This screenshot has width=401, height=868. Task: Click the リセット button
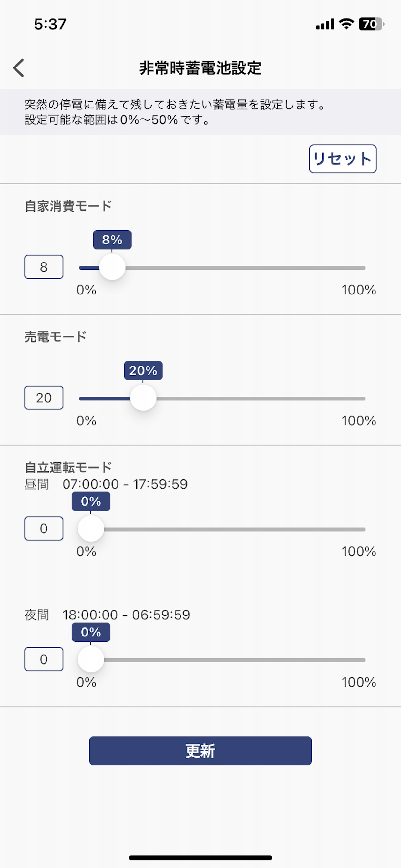click(x=343, y=159)
